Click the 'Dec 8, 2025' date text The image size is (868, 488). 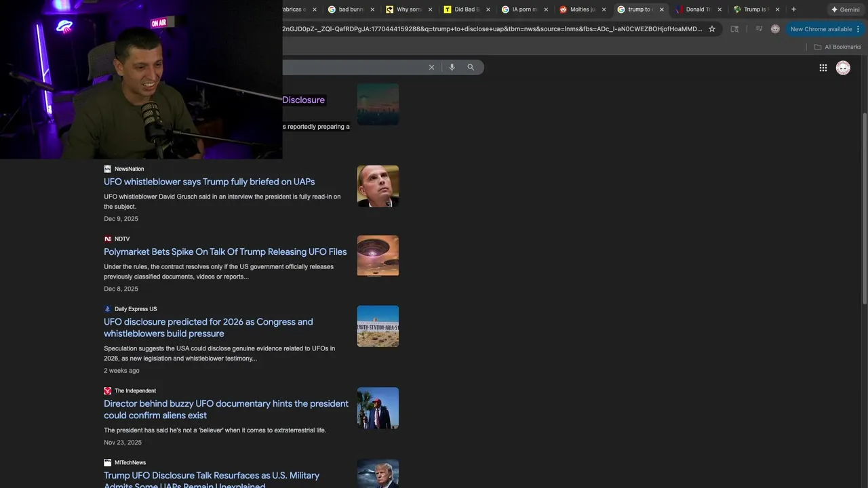tap(121, 289)
